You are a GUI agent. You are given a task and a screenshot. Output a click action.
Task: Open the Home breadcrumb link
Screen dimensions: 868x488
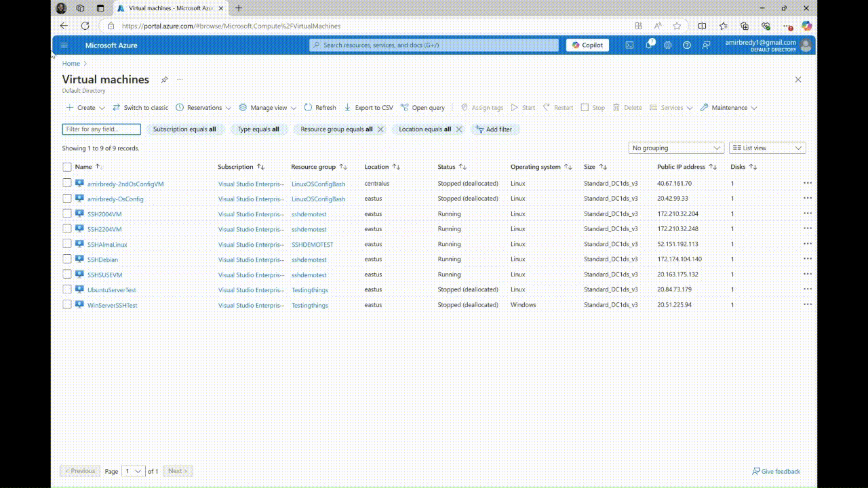point(71,63)
